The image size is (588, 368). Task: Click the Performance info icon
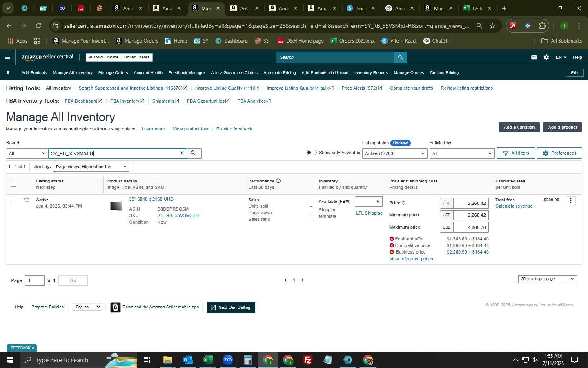tap(278, 181)
